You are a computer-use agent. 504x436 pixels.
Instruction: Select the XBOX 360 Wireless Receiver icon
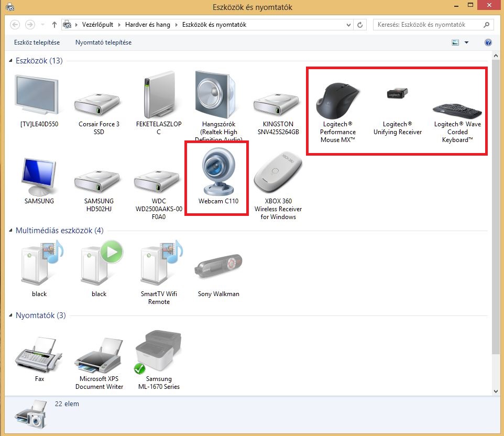[x=278, y=172]
